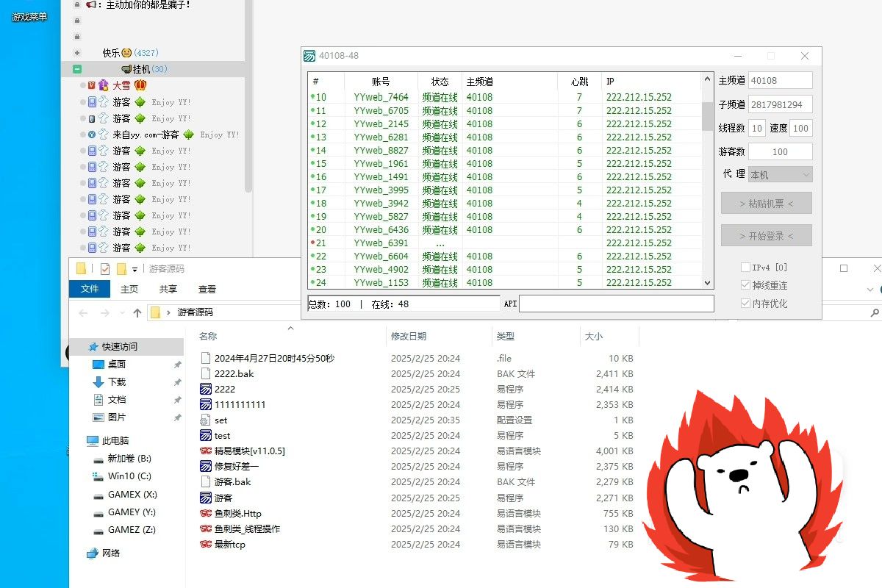The height and width of the screenshot is (588, 882).
Task: Switch to the 查看 ribbon tab
Action: tap(206, 289)
